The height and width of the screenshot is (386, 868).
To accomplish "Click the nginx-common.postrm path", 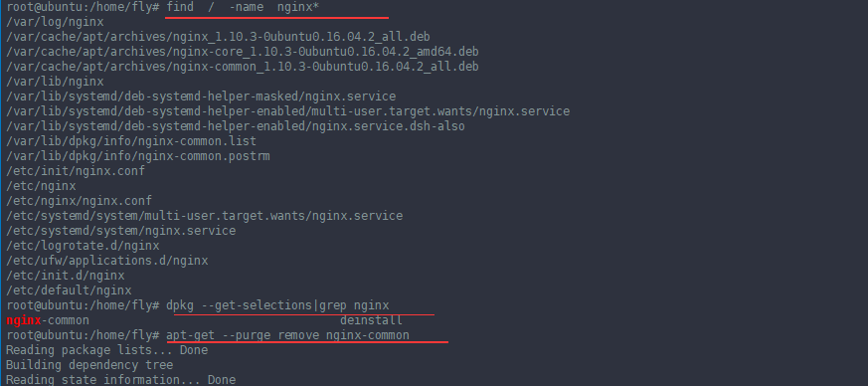I will [138, 157].
